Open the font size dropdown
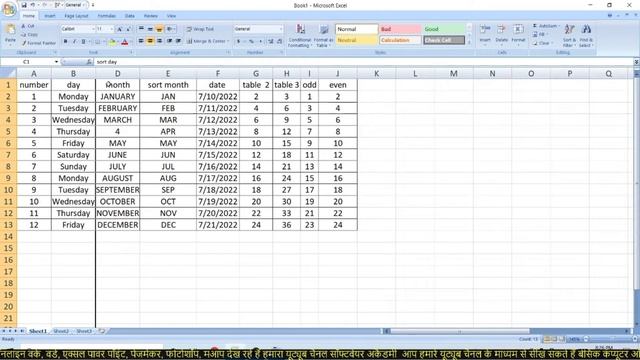Image resolution: width=640 pixels, height=360 pixels. click(111, 29)
